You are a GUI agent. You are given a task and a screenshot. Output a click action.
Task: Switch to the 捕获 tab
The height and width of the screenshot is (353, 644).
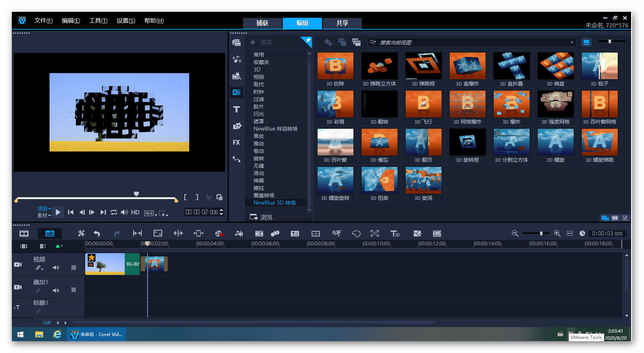click(x=262, y=23)
